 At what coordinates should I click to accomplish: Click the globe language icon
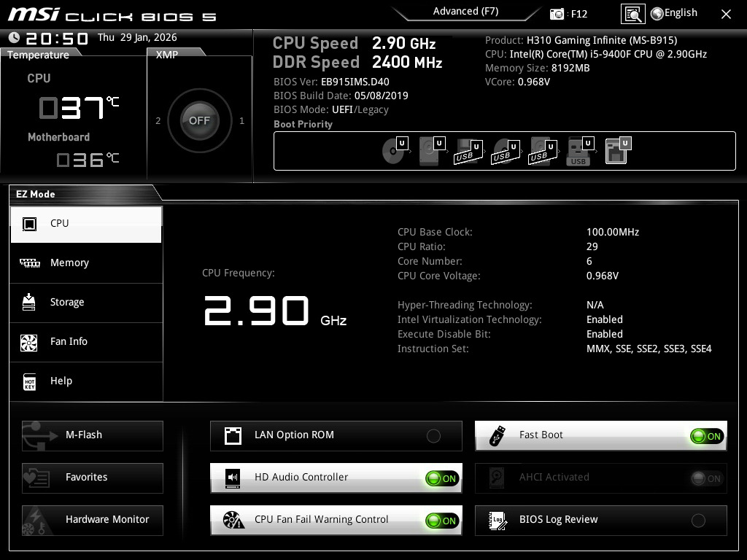657,14
